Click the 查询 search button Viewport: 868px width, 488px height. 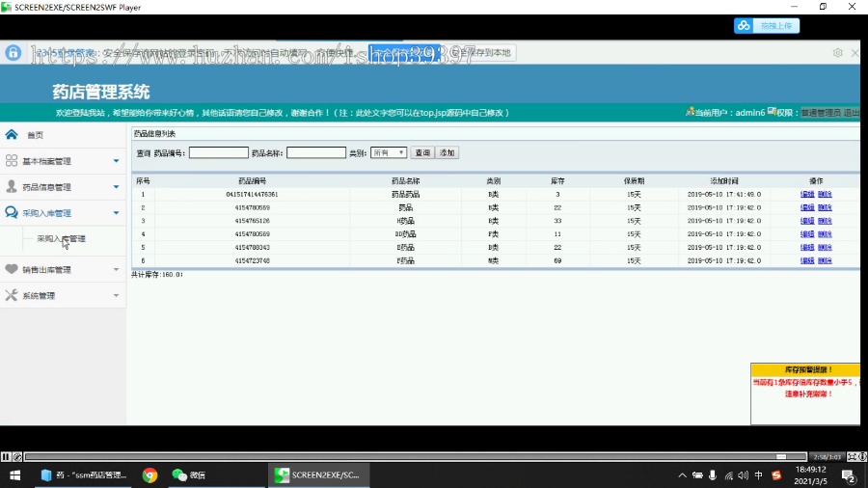click(422, 152)
